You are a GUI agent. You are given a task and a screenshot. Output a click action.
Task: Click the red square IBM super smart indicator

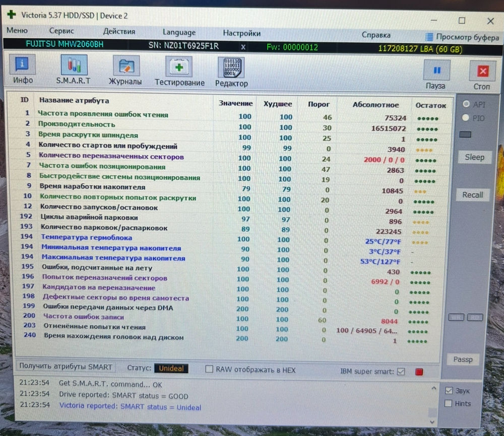pos(419,372)
